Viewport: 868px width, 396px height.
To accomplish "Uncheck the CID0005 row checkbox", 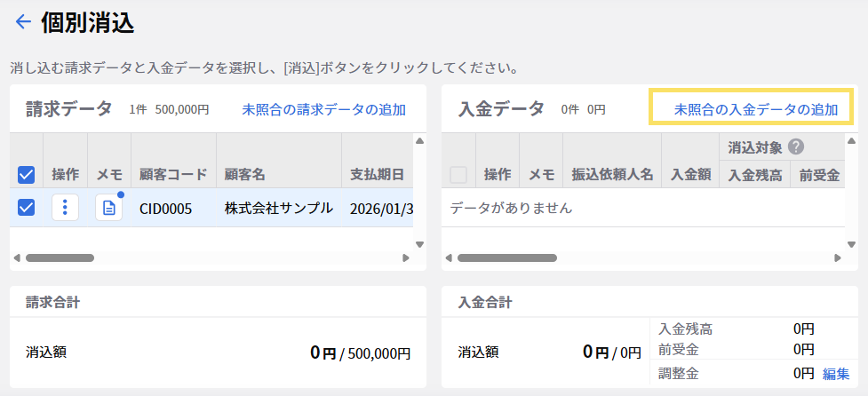I will tap(27, 208).
